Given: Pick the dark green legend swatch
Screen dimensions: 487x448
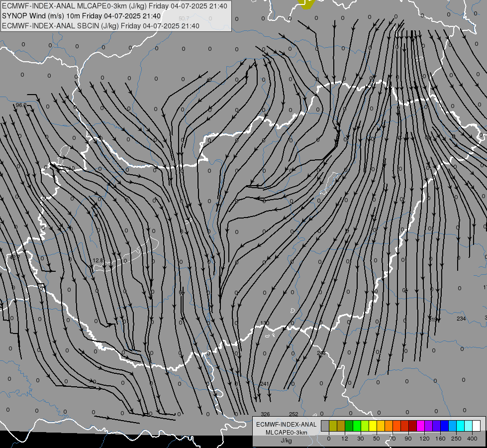Looking at the screenshot, I should (349, 426).
